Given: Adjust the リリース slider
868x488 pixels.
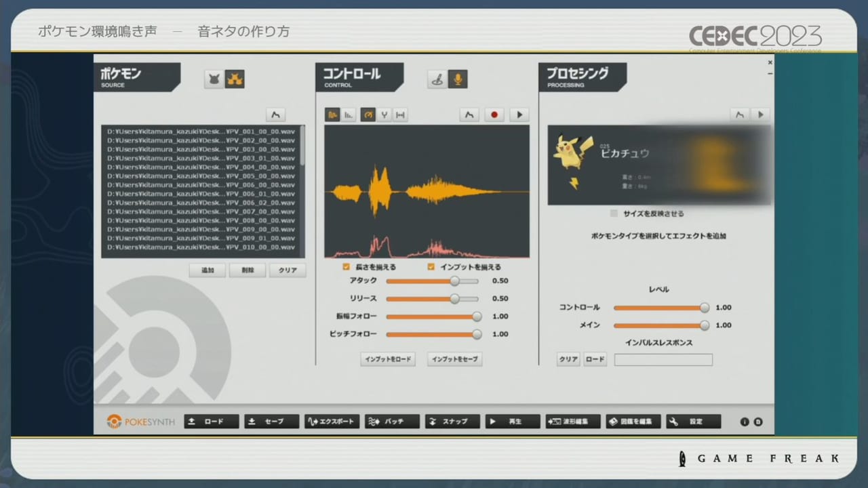Looking at the screenshot, I should (432, 298).
